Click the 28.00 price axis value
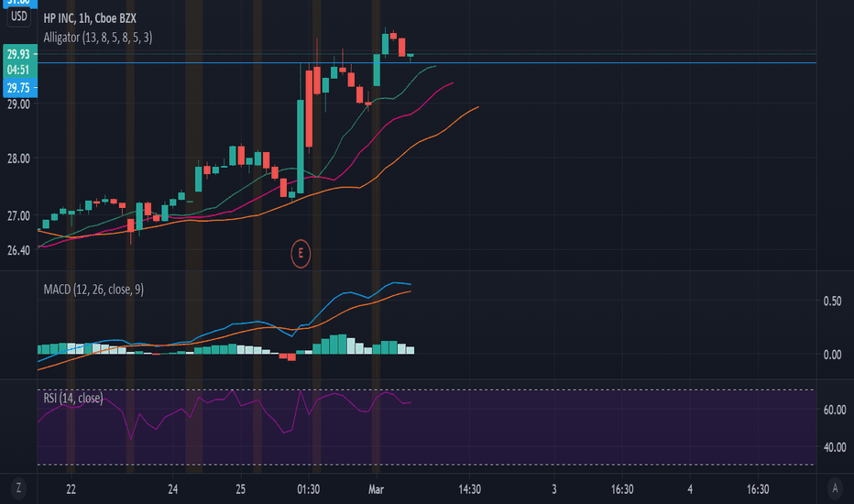This screenshot has width=854, height=504. tap(18, 159)
